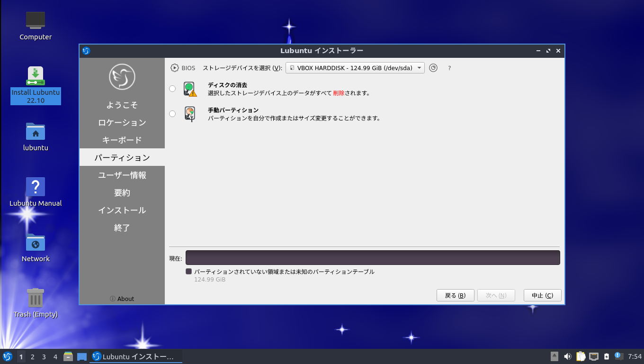The image size is (644, 364).
Task: Go to インストール step in sidebar
Action: 122,210
